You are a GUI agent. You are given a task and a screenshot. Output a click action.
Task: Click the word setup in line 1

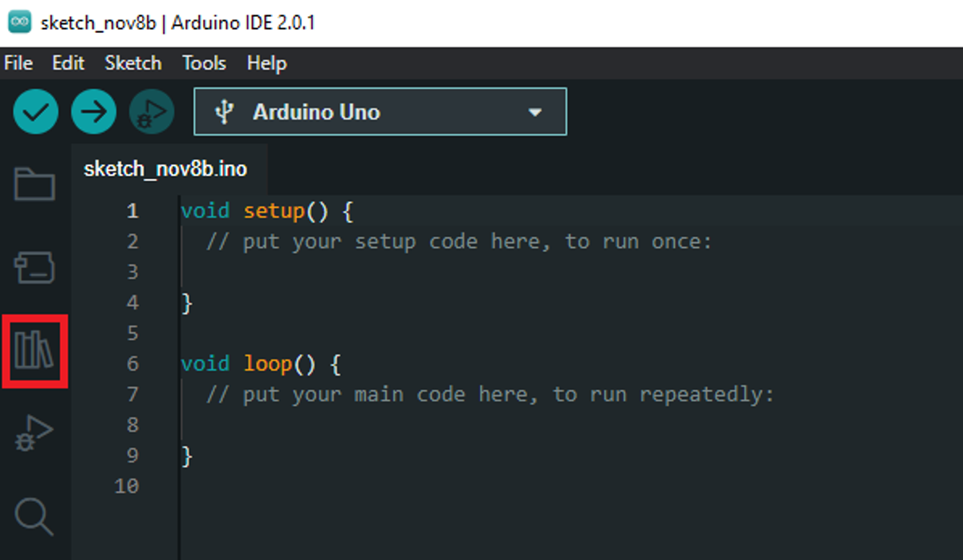(x=274, y=211)
